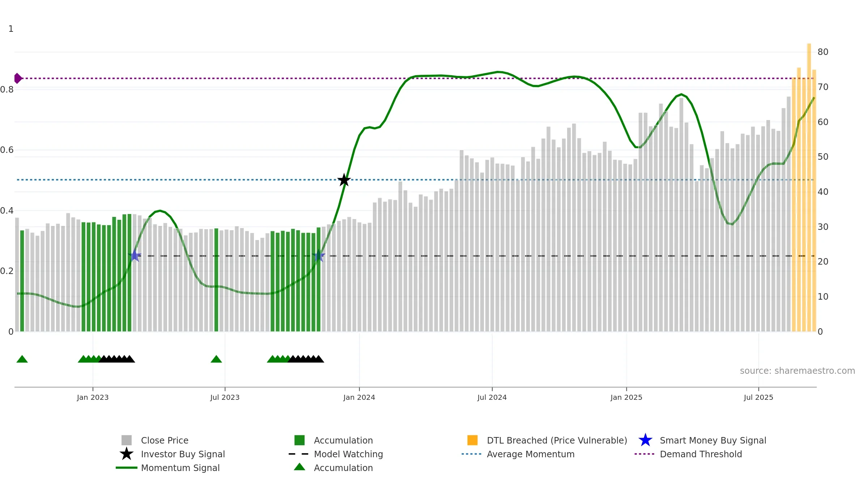Click the Jan 2023 axis label
Screen dimensions: 868x488
[x=93, y=398]
